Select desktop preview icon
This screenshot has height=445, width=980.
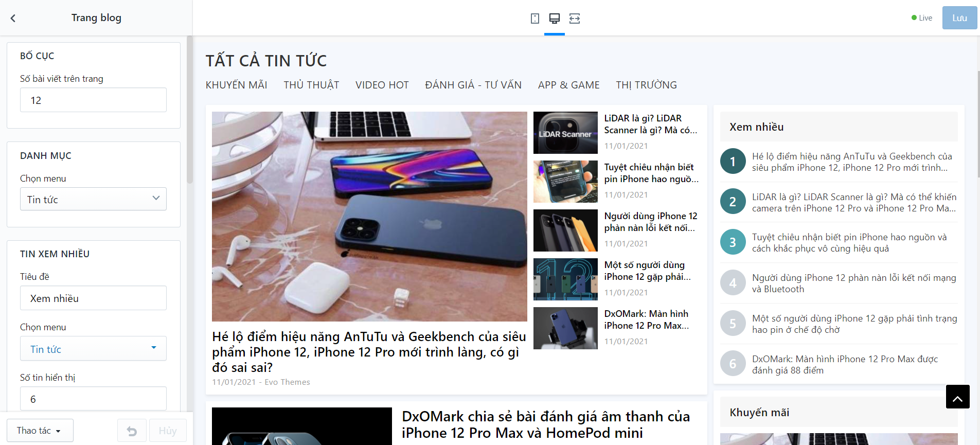point(555,19)
